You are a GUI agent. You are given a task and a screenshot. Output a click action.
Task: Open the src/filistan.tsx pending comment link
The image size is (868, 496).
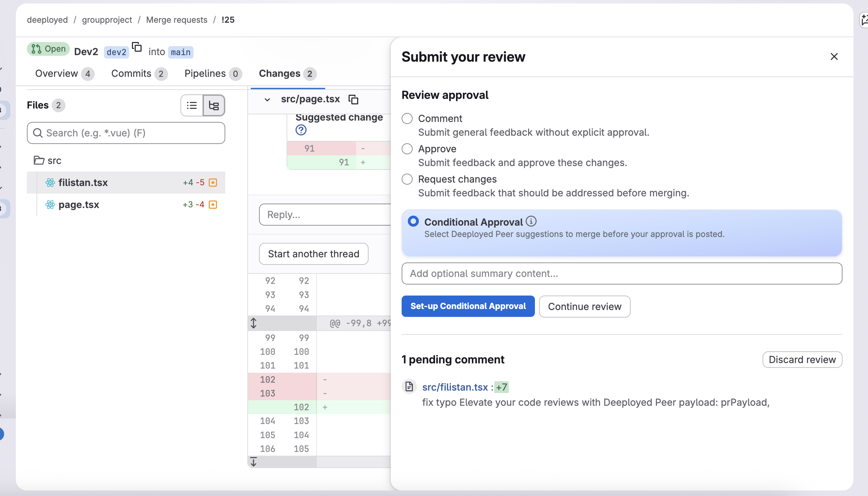(455, 387)
